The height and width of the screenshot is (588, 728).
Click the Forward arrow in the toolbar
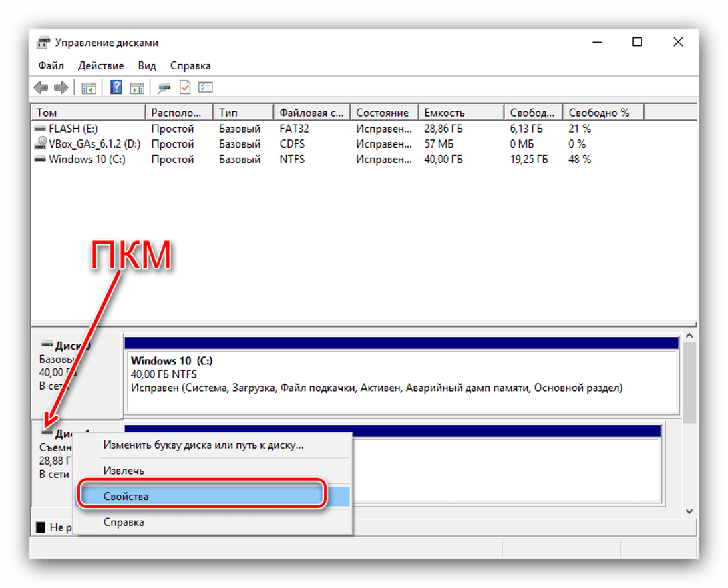[61, 87]
